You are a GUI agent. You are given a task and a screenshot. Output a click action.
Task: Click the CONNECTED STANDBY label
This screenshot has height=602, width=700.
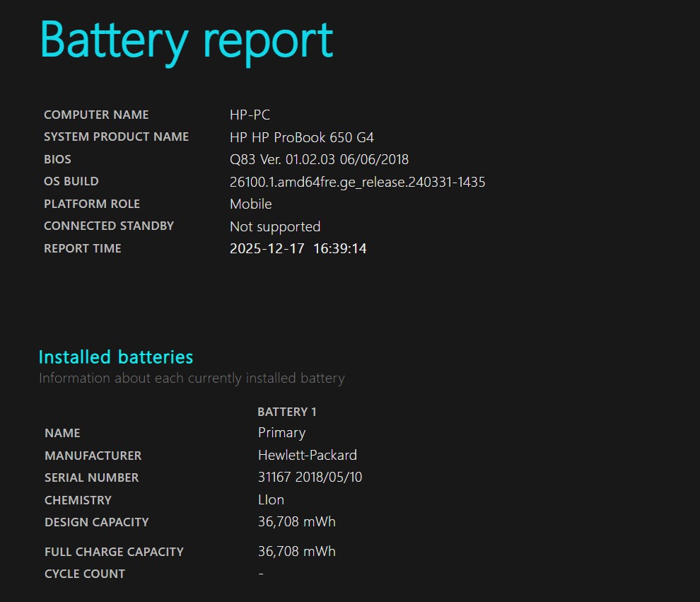(x=109, y=226)
